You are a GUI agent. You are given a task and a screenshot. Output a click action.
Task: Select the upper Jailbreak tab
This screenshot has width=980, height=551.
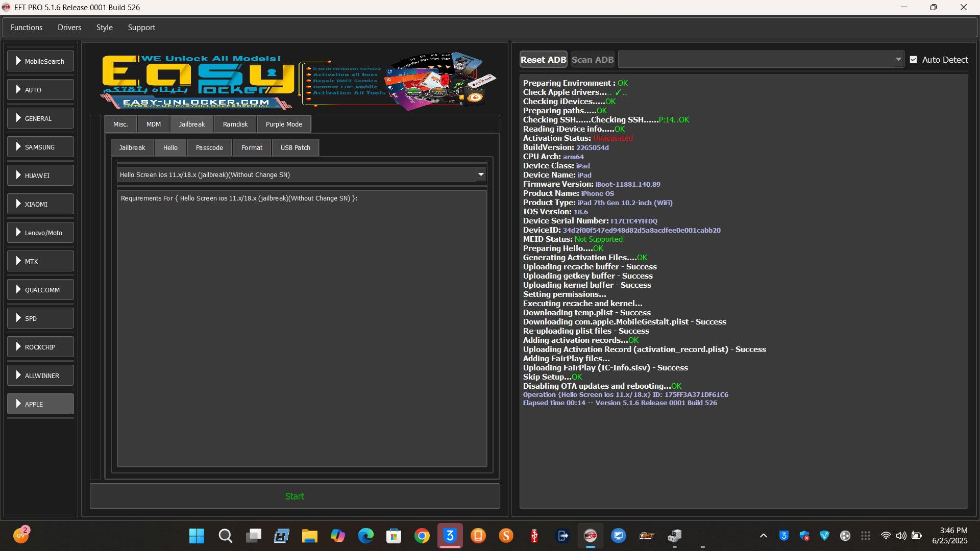coord(192,124)
